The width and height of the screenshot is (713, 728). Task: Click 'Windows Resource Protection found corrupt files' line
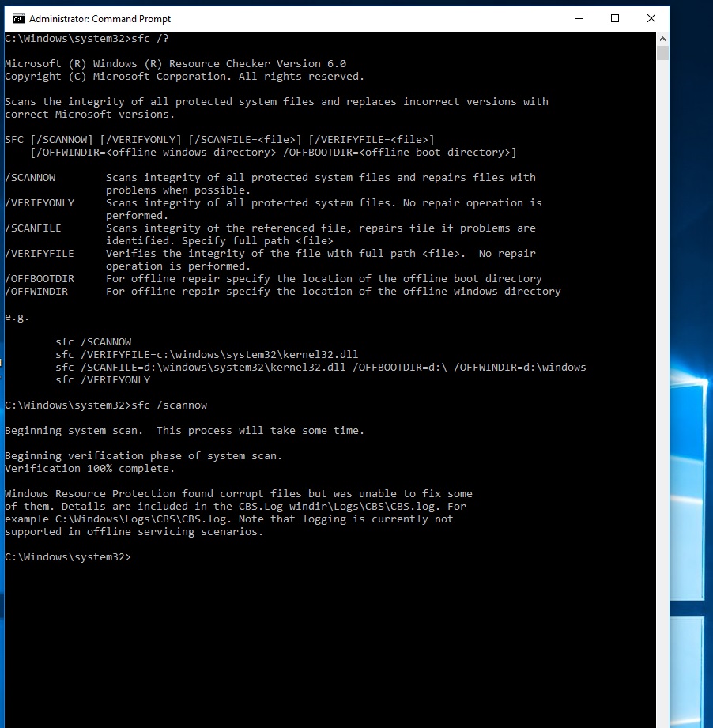[x=239, y=493]
